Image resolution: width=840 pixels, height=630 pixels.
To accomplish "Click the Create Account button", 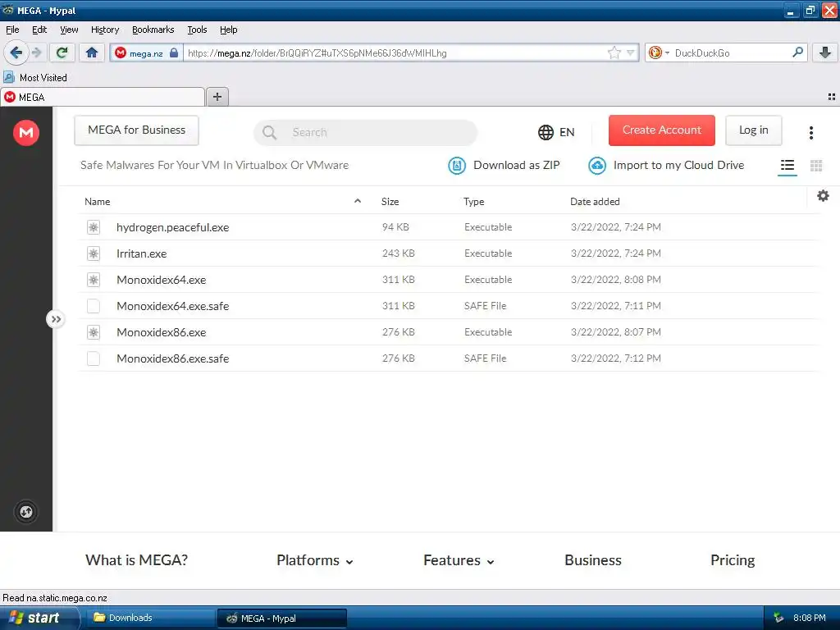I will point(662,130).
